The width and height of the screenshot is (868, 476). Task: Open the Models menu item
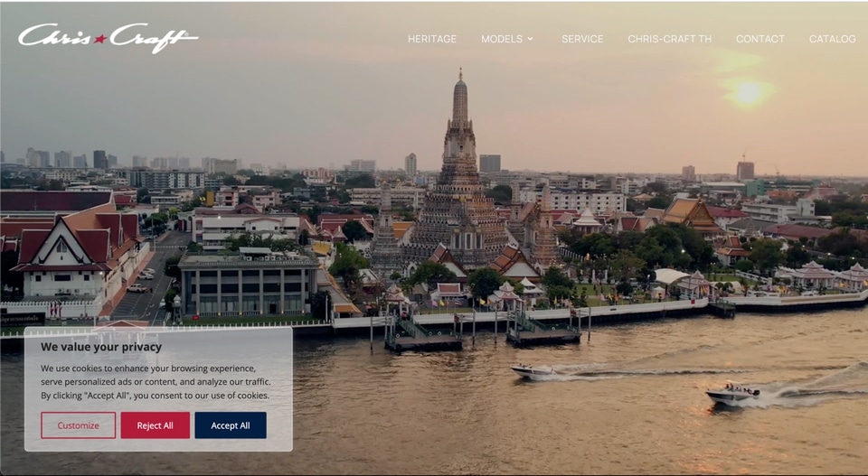pyautogui.click(x=502, y=39)
